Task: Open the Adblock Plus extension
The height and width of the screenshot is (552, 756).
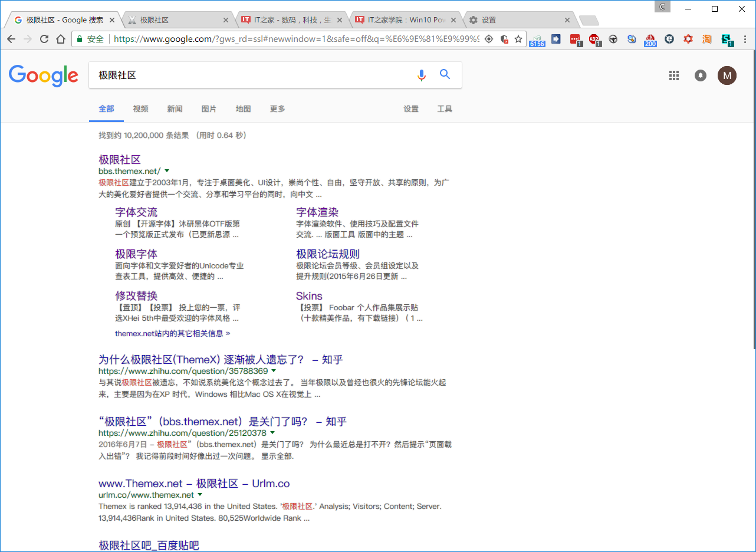Action: tap(594, 40)
